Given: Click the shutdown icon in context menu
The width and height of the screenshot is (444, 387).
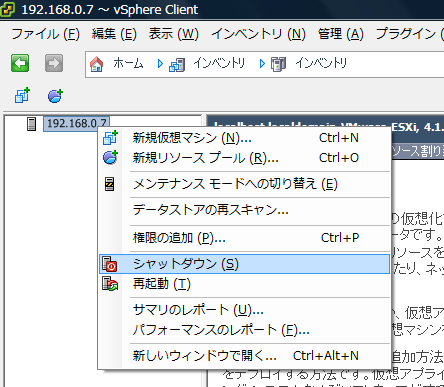Looking at the screenshot, I should [x=110, y=264].
